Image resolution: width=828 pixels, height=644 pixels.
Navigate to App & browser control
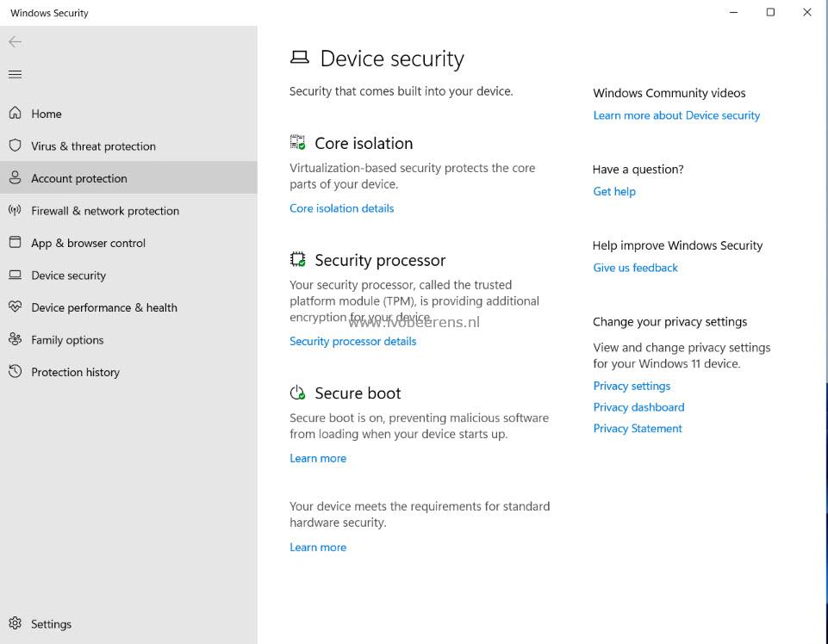pyautogui.click(x=88, y=243)
